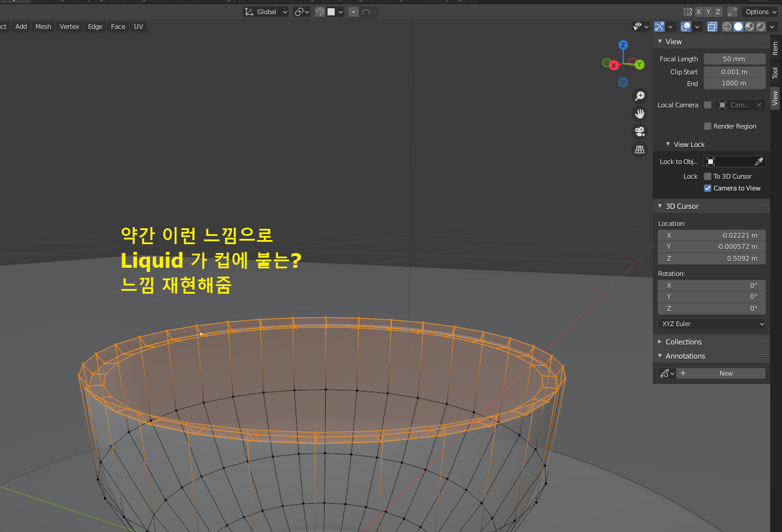Image resolution: width=782 pixels, height=532 pixels.
Task: Open pivot point dropdown
Action: tap(302, 12)
